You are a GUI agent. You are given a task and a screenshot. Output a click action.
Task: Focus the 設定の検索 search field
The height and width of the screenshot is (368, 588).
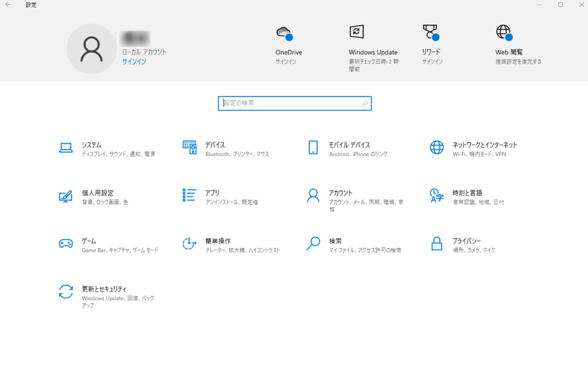pos(291,103)
